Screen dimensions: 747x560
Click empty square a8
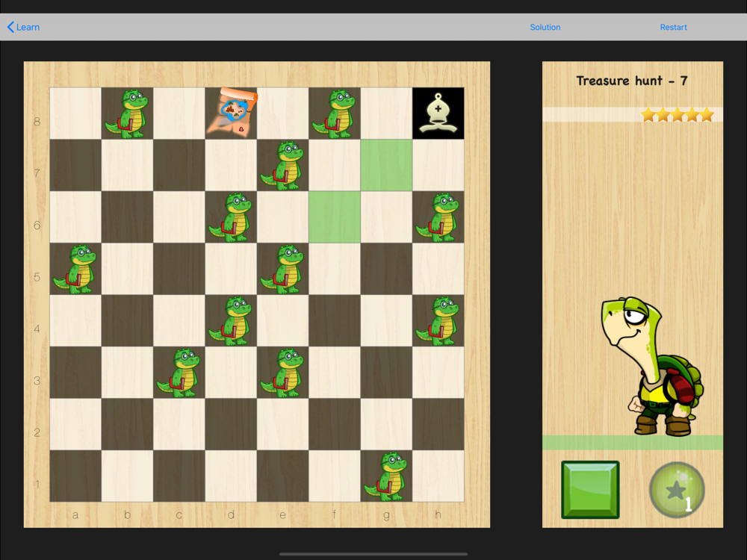click(x=75, y=113)
